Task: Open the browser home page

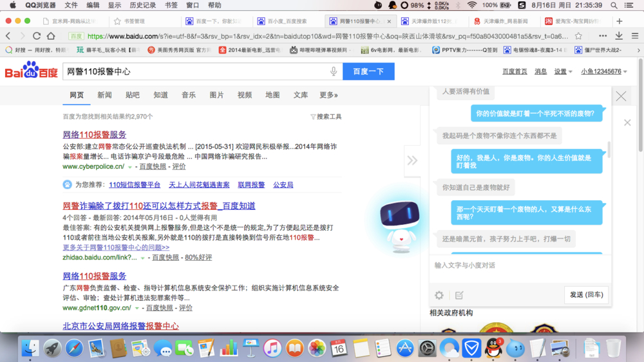Action: (51, 36)
